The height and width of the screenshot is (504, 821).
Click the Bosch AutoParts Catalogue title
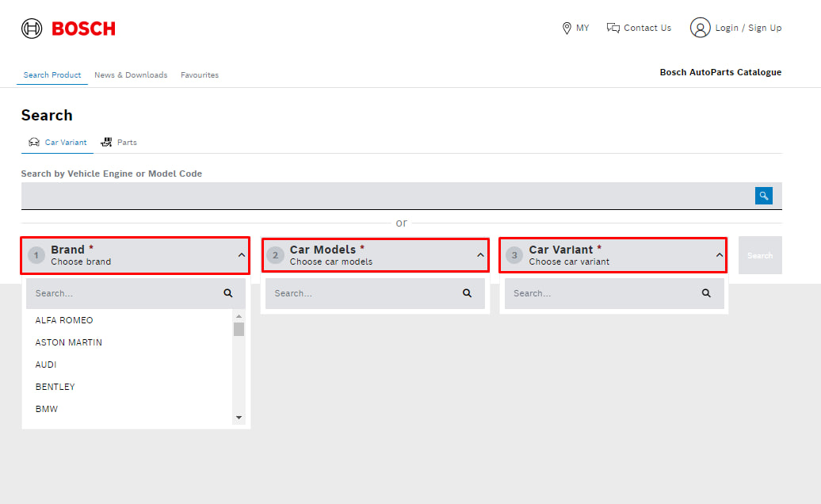[x=720, y=72]
